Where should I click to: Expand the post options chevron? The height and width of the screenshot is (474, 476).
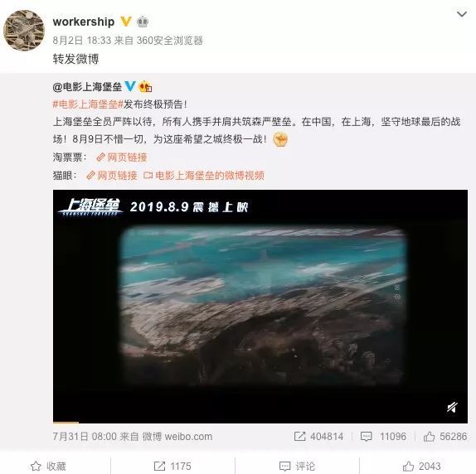pyautogui.click(x=461, y=14)
